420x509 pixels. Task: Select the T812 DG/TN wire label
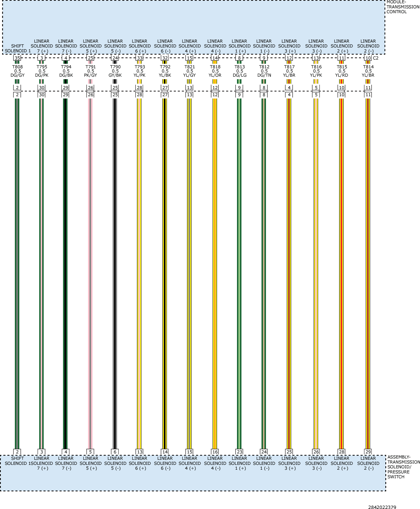(x=264, y=71)
